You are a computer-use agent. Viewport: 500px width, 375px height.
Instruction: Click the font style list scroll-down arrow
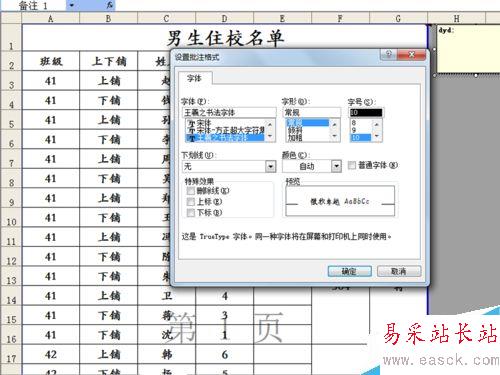pyautogui.click(x=334, y=137)
